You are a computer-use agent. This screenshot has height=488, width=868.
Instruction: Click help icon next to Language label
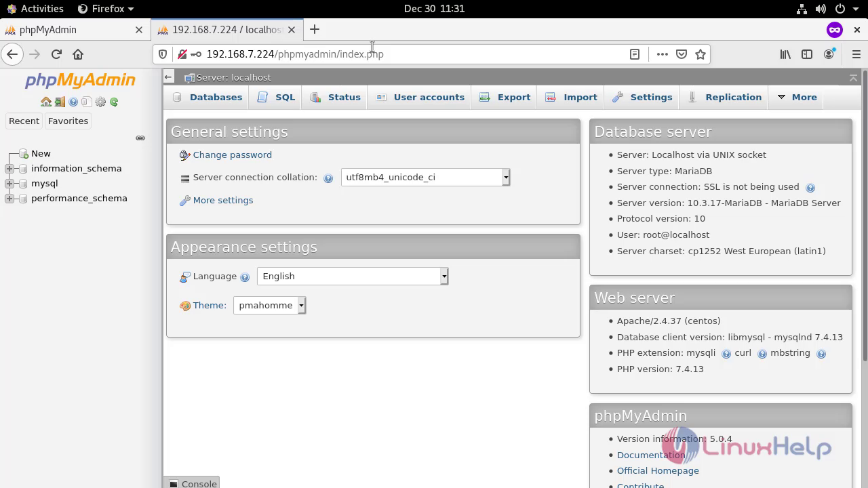tap(245, 277)
